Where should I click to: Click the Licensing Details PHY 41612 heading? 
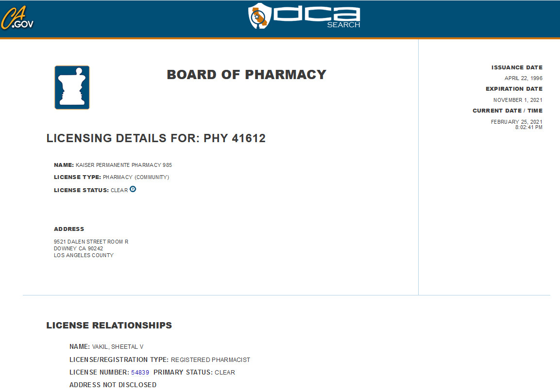(x=156, y=138)
